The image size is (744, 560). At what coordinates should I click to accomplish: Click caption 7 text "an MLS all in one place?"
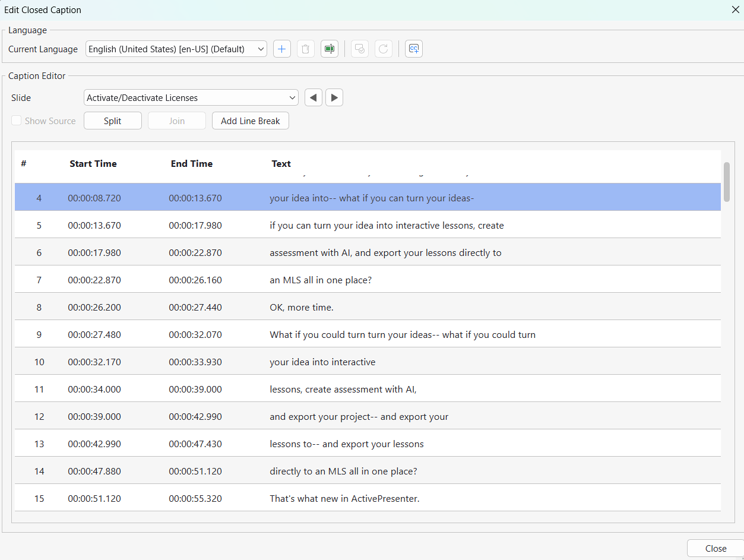click(x=321, y=280)
